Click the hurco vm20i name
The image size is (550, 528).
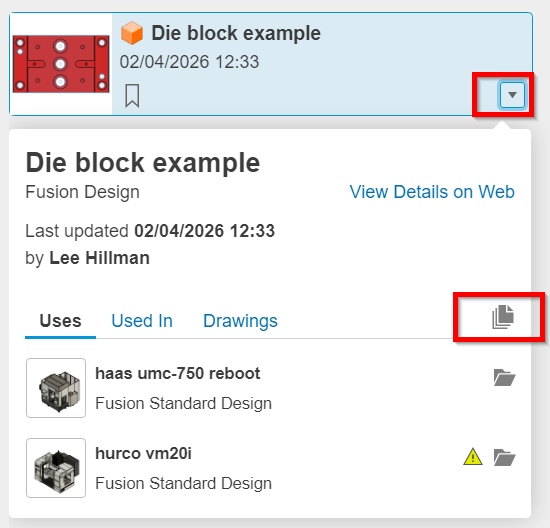click(x=143, y=453)
